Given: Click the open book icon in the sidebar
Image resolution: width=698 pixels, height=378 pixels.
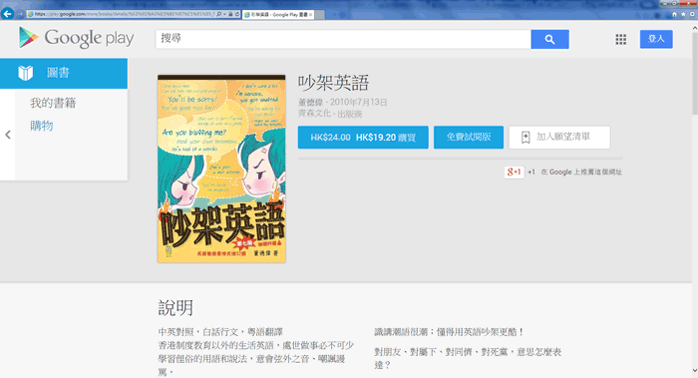Looking at the screenshot, I should pos(26,73).
